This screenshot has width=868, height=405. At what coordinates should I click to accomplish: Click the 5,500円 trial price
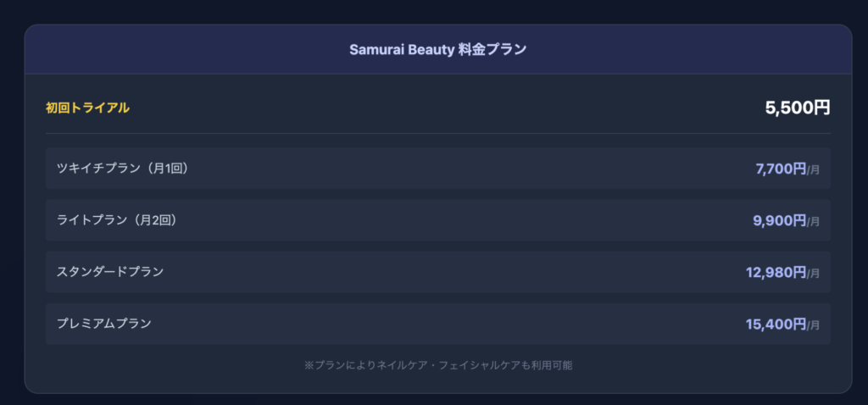797,108
